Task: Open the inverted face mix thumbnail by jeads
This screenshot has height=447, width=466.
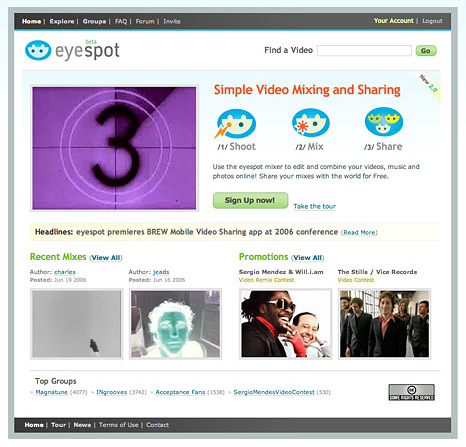Action: point(175,324)
